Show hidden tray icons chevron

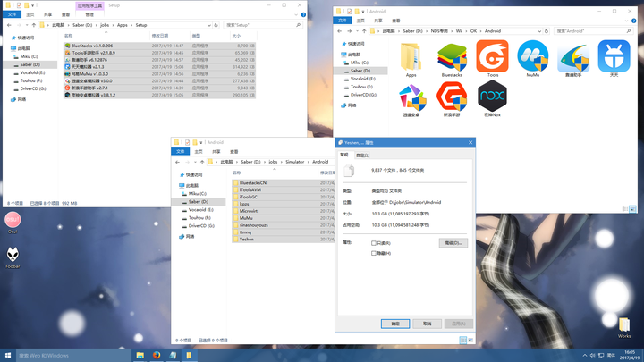tap(584, 356)
